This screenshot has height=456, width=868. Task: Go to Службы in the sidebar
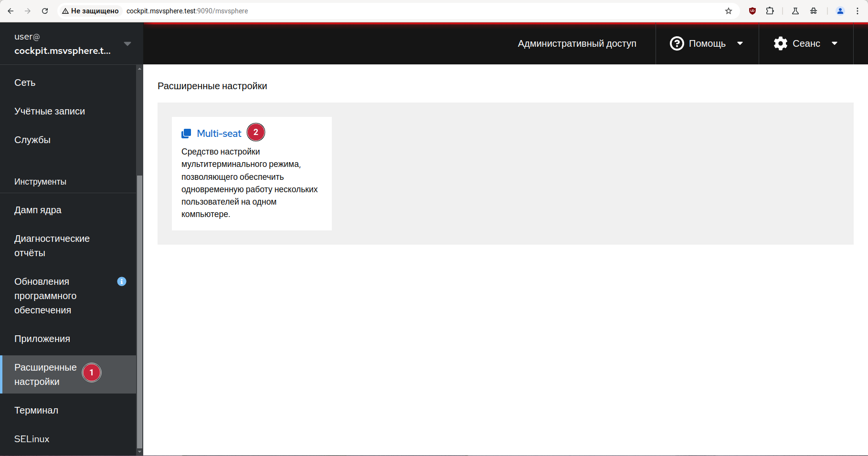tap(32, 140)
